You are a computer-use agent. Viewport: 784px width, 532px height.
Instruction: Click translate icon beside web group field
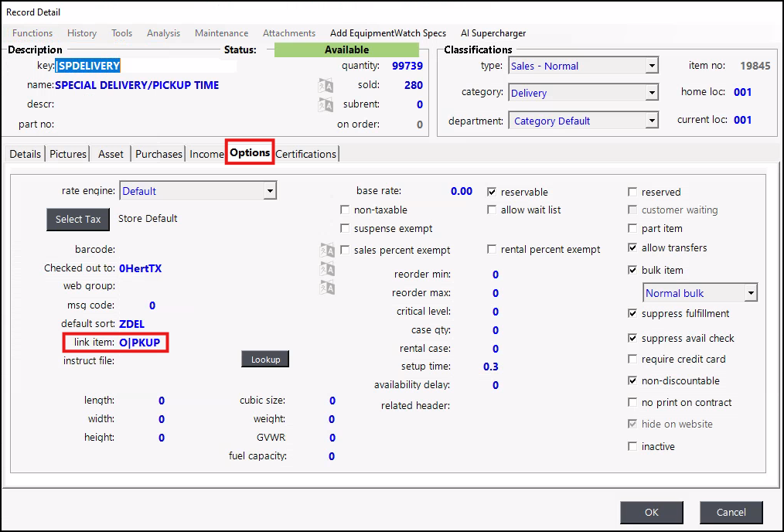[327, 288]
